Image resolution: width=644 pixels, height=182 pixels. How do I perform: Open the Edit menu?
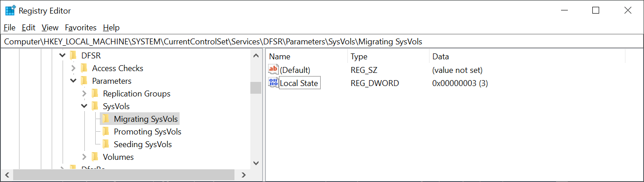29,28
